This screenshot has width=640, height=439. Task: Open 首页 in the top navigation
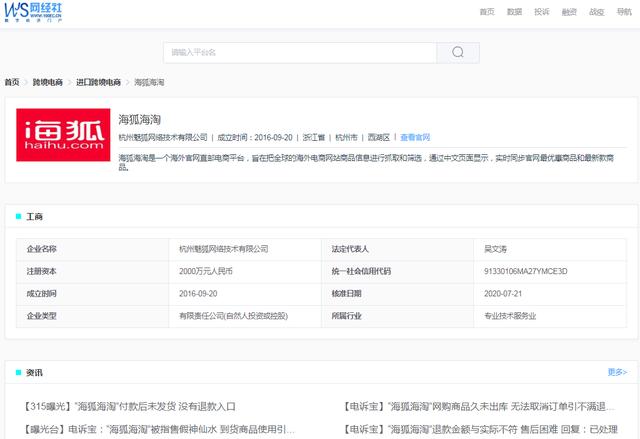click(x=487, y=12)
